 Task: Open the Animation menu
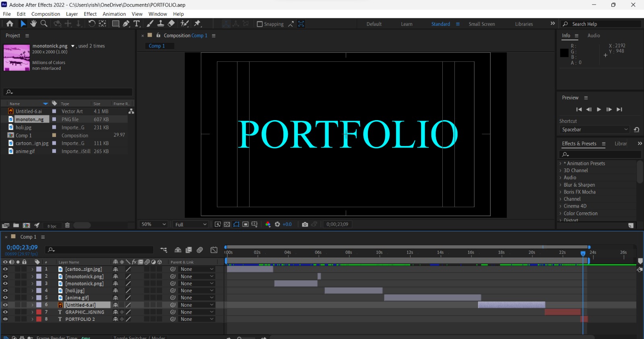coord(114,14)
